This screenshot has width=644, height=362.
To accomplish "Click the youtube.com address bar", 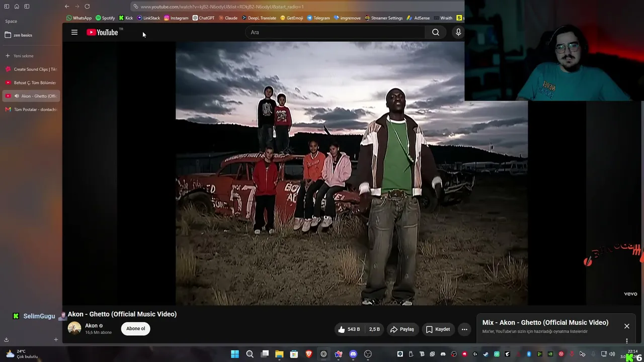I will pos(297,7).
